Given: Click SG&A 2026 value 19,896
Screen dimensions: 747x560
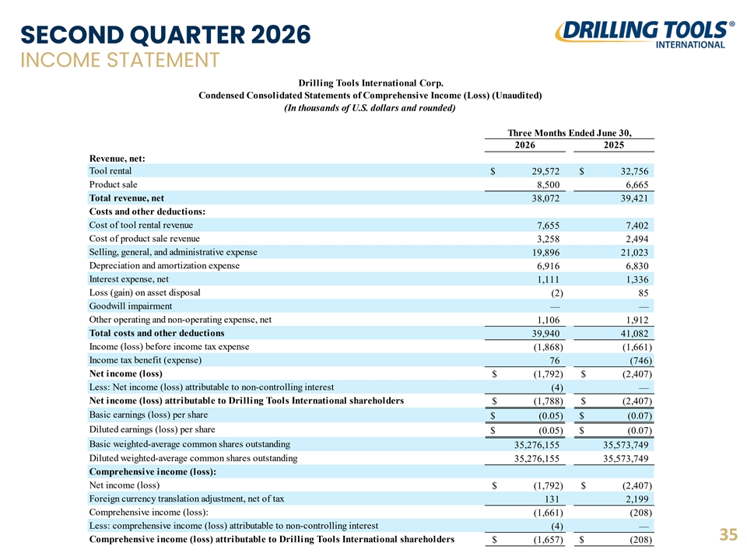Looking at the screenshot, I should 545,252.
